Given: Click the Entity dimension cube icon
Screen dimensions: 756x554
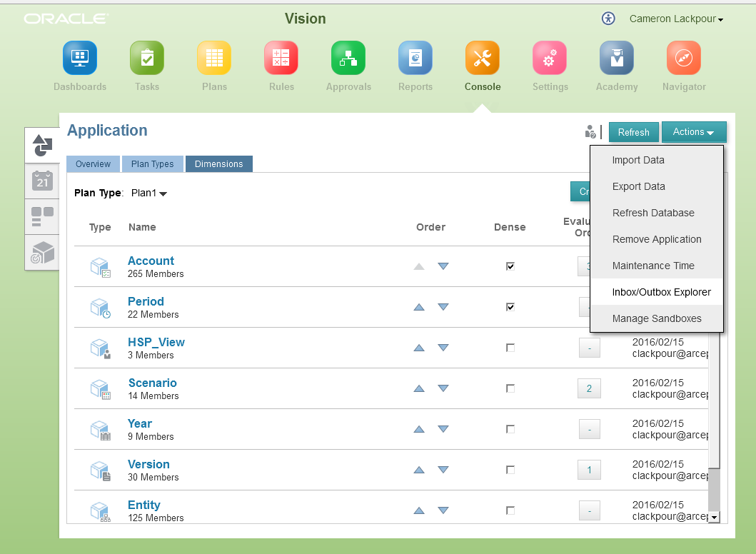Looking at the screenshot, I should 101,512.
